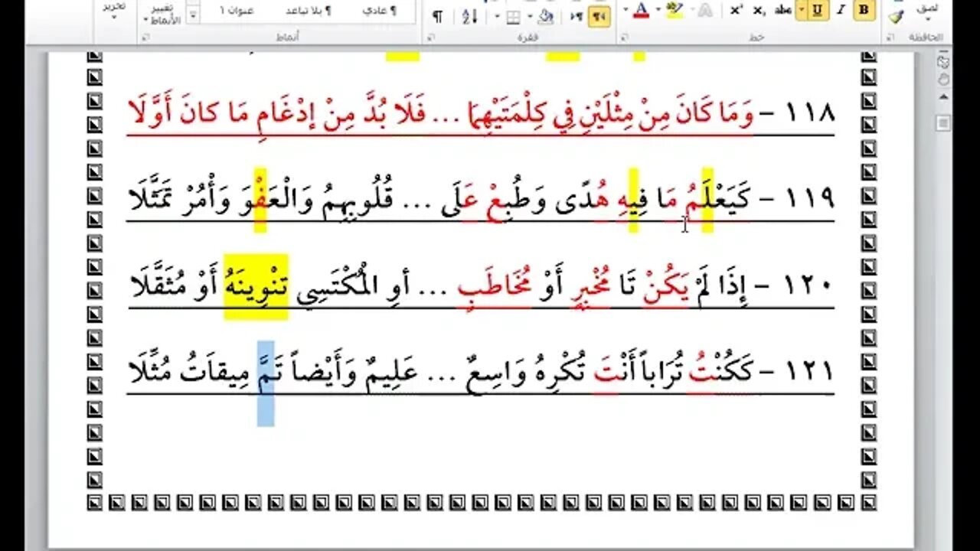Click the Paste clipboard button
Screen dimensions: 980x551
click(928, 9)
